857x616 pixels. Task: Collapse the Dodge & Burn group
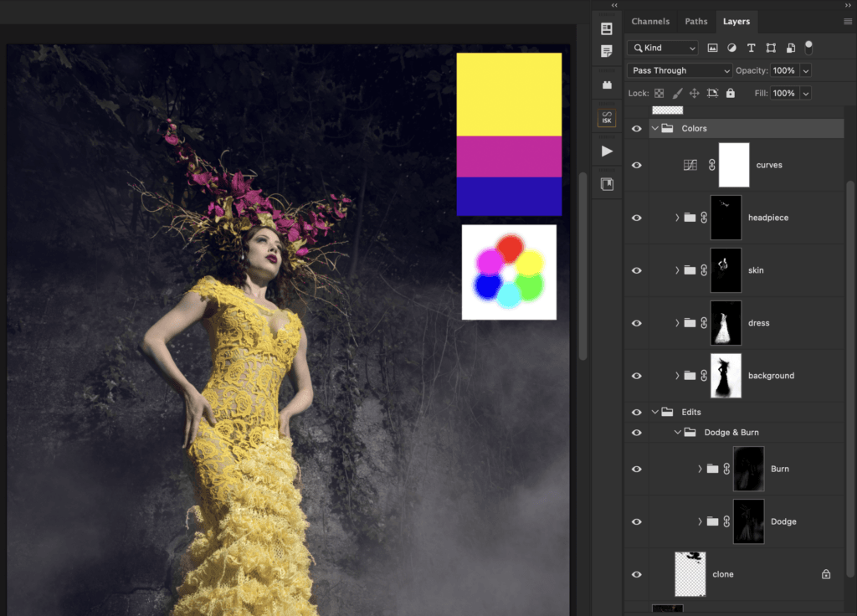click(678, 433)
